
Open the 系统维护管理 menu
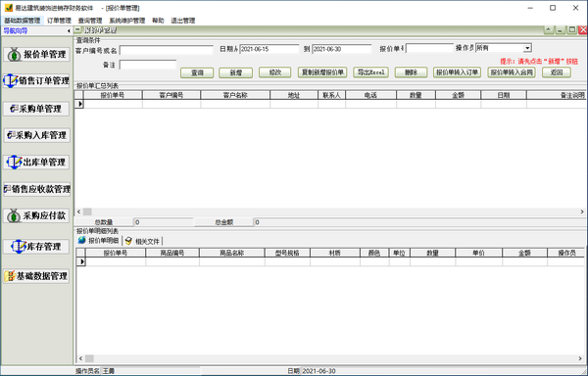click(127, 21)
